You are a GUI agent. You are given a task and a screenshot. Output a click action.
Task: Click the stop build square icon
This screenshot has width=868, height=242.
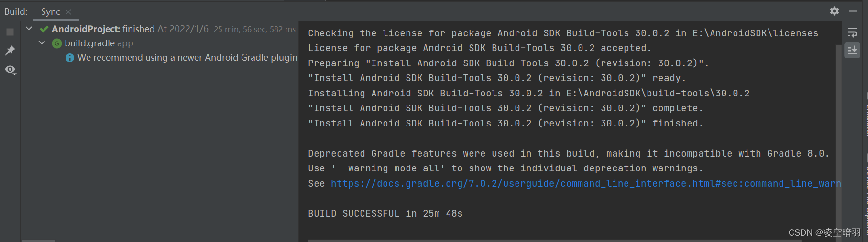[10, 32]
